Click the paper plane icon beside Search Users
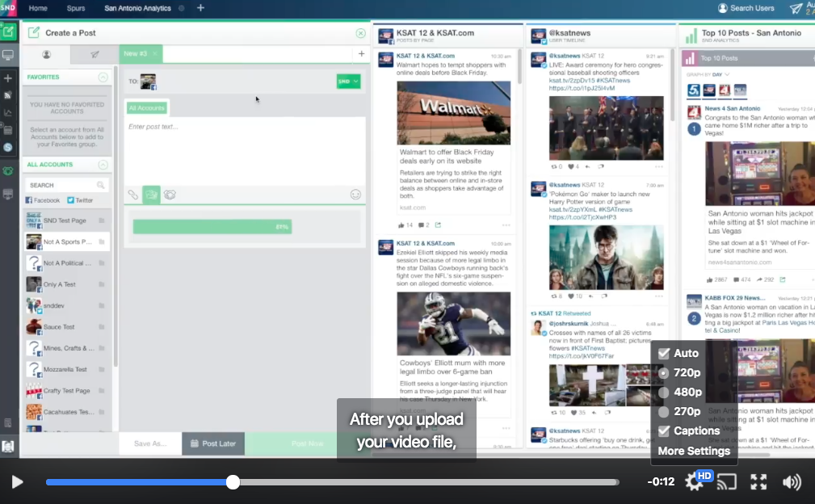Viewport: 815px width, 504px height. (x=796, y=8)
